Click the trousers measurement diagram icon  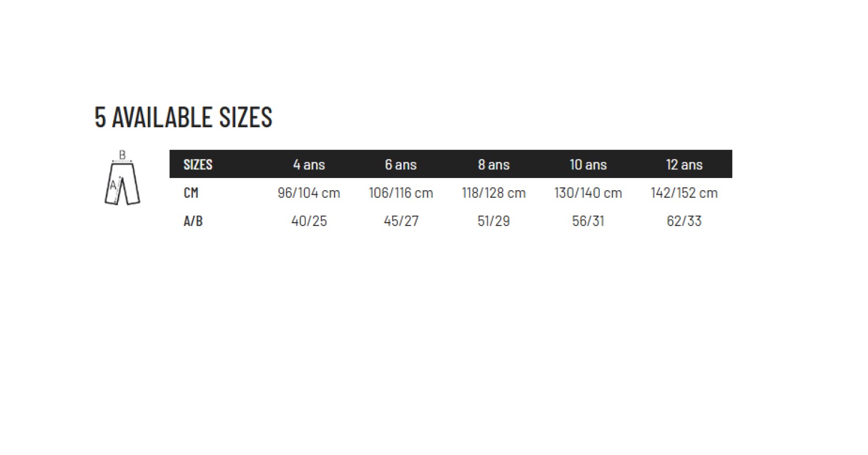[x=122, y=179]
